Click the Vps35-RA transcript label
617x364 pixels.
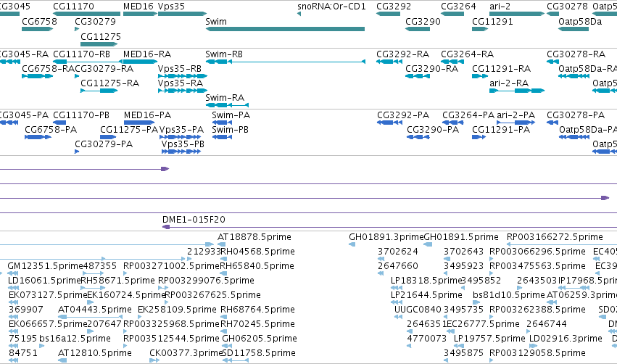pyautogui.click(x=181, y=83)
